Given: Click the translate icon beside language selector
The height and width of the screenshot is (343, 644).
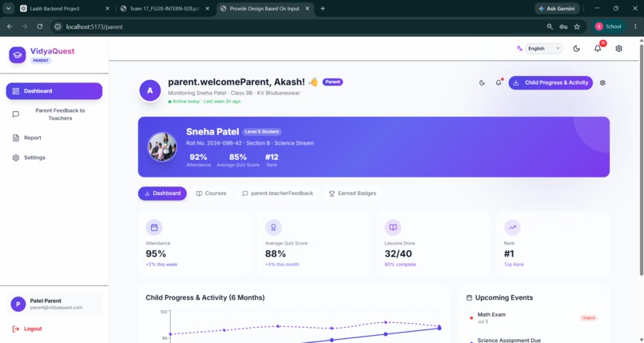Looking at the screenshot, I should 519,49.
